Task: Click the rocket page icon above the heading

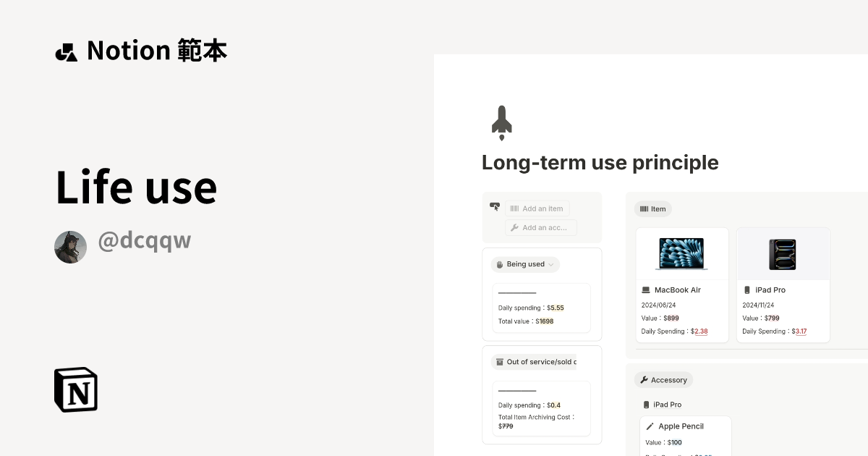Action: tap(501, 122)
